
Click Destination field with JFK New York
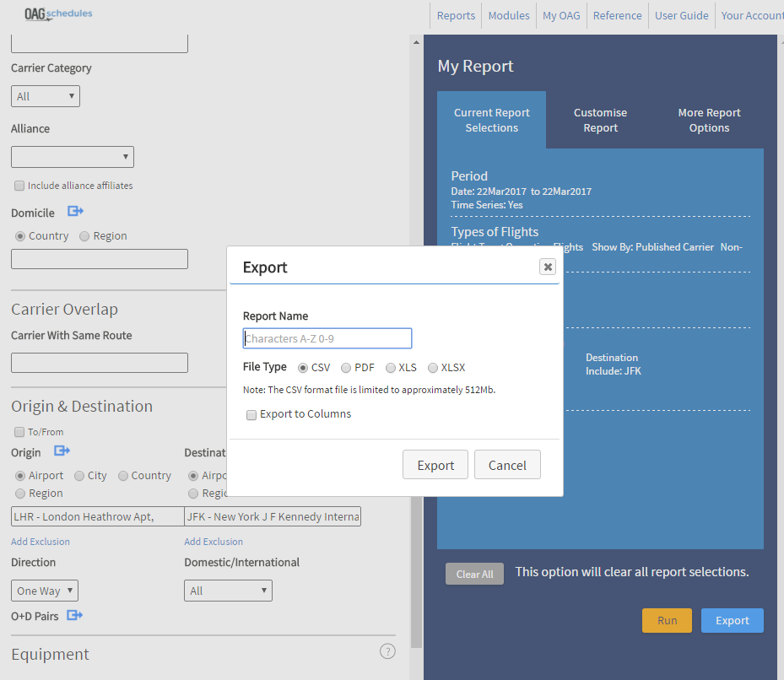(x=273, y=516)
